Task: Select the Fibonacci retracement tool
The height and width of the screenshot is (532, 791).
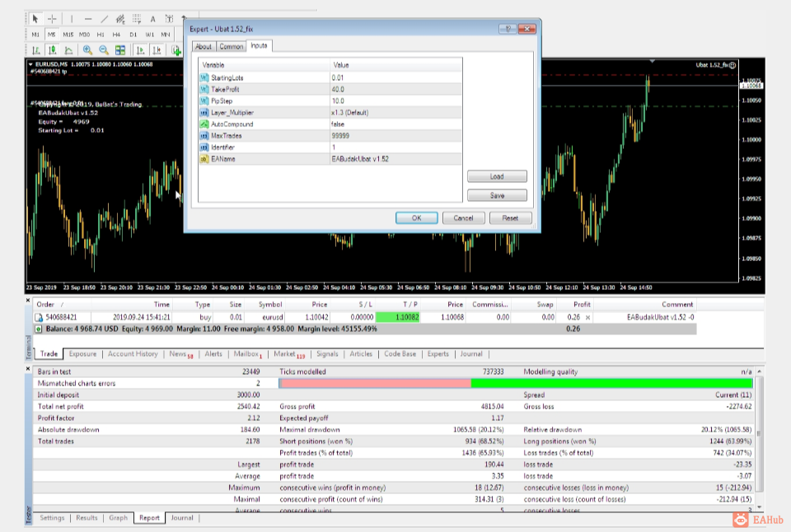Action: pos(137,19)
